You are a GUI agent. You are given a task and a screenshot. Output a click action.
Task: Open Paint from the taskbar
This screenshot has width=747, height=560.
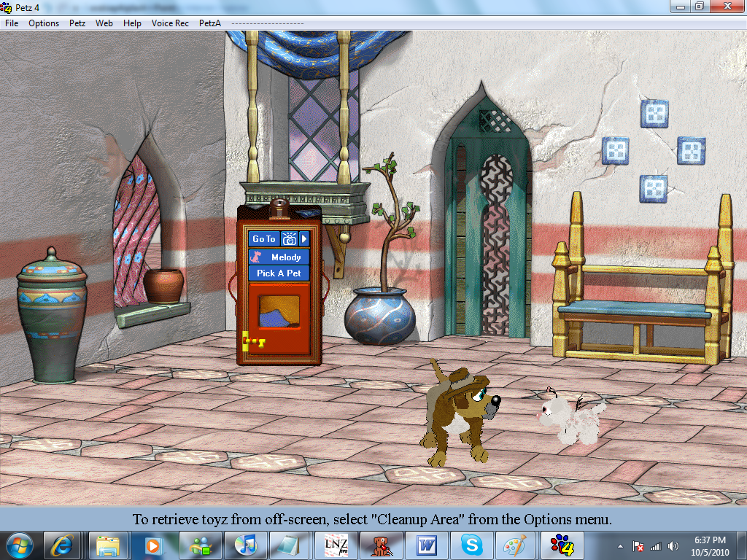tap(516, 545)
